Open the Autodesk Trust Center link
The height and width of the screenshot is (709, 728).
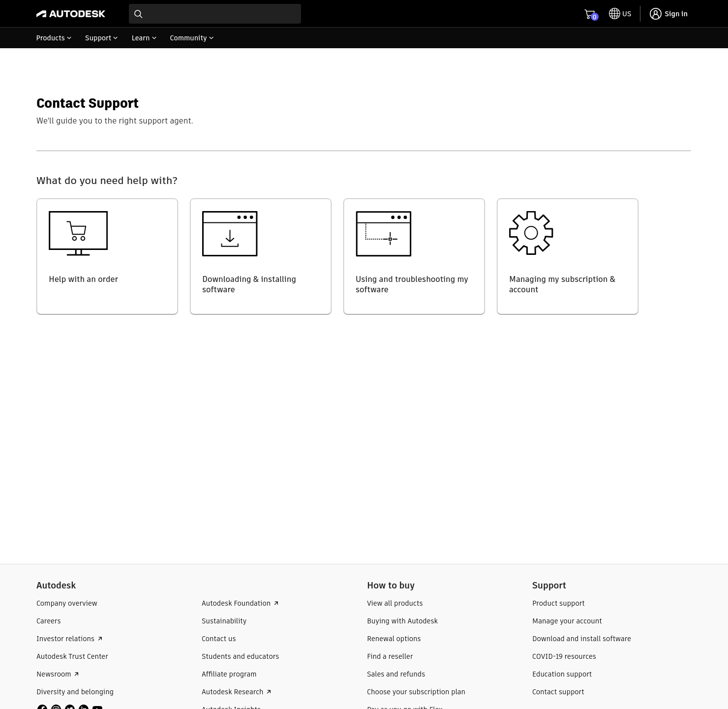tap(72, 656)
